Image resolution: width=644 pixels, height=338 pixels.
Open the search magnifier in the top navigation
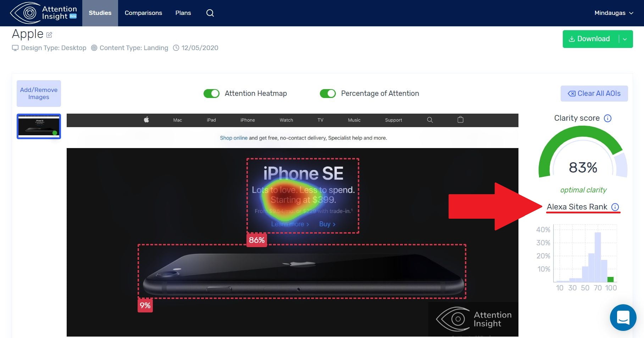point(210,13)
